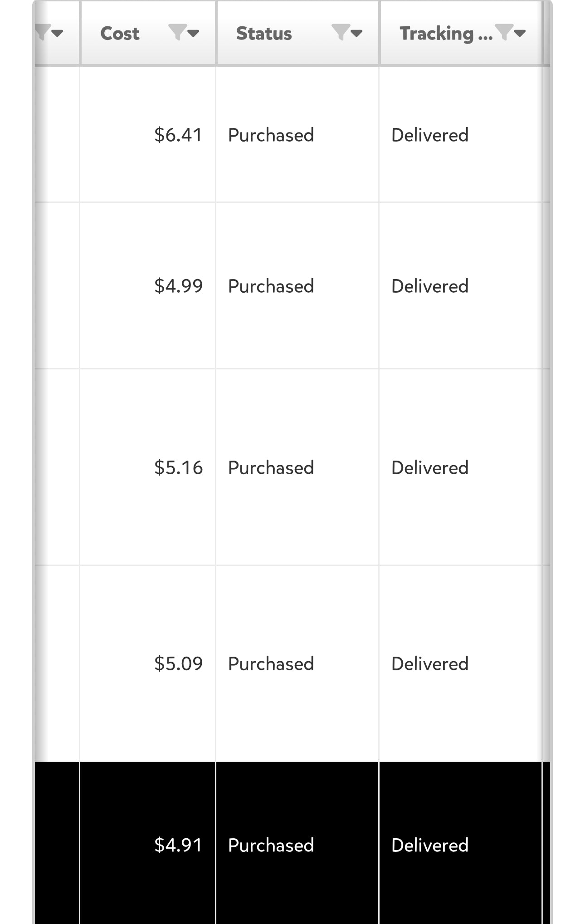
Task: Click Purchased status in the $5.16 row
Action: click(271, 468)
